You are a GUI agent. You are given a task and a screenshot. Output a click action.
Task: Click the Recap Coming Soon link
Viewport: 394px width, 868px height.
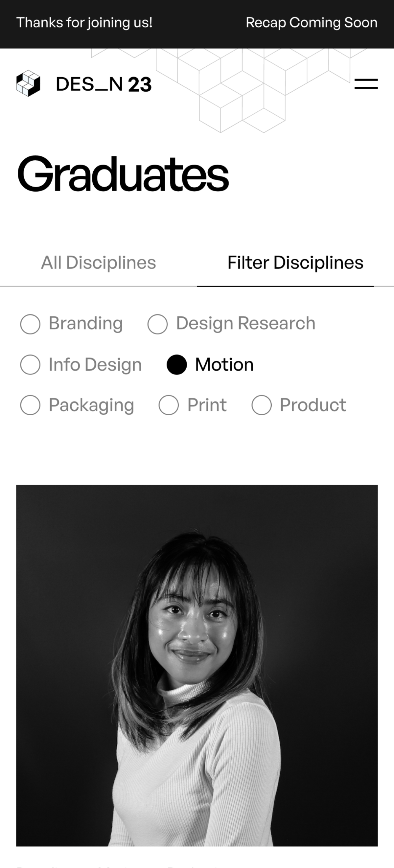[x=311, y=23]
